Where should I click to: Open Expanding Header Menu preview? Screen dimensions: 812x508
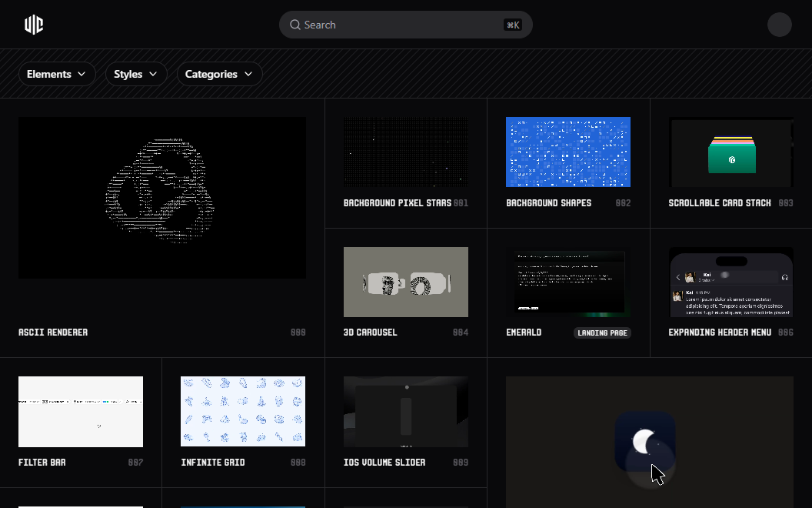point(730,282)
